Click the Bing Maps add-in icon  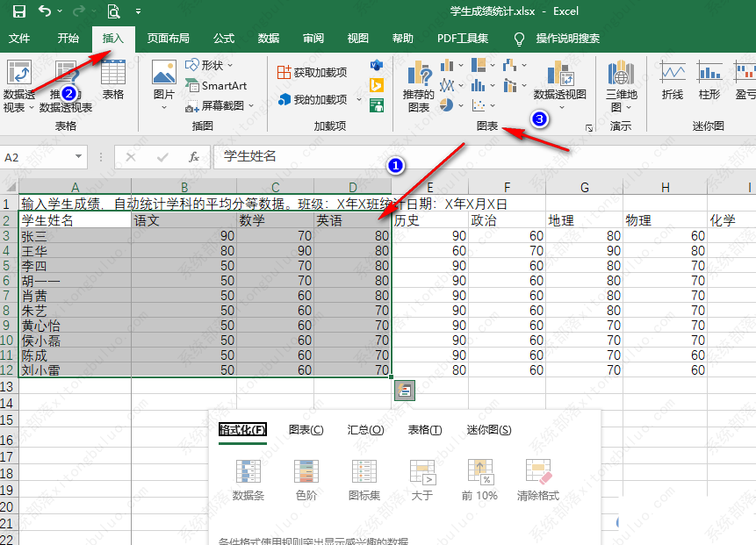pos(376,85)
